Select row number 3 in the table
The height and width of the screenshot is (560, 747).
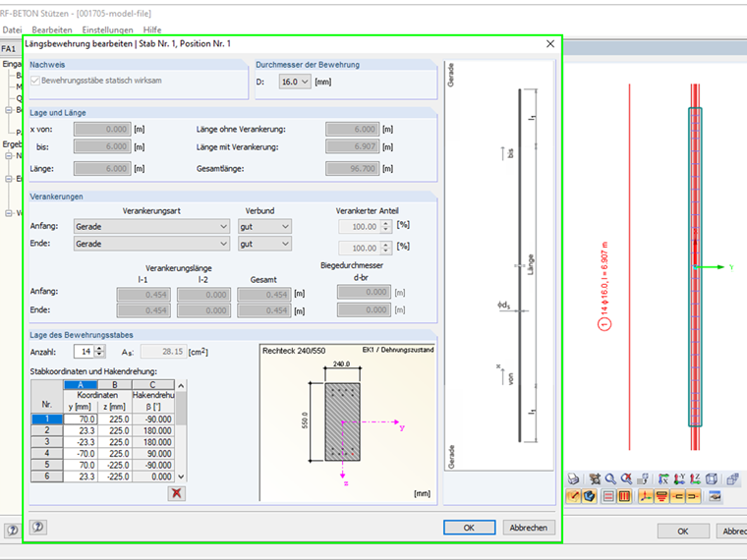[47, 442]
